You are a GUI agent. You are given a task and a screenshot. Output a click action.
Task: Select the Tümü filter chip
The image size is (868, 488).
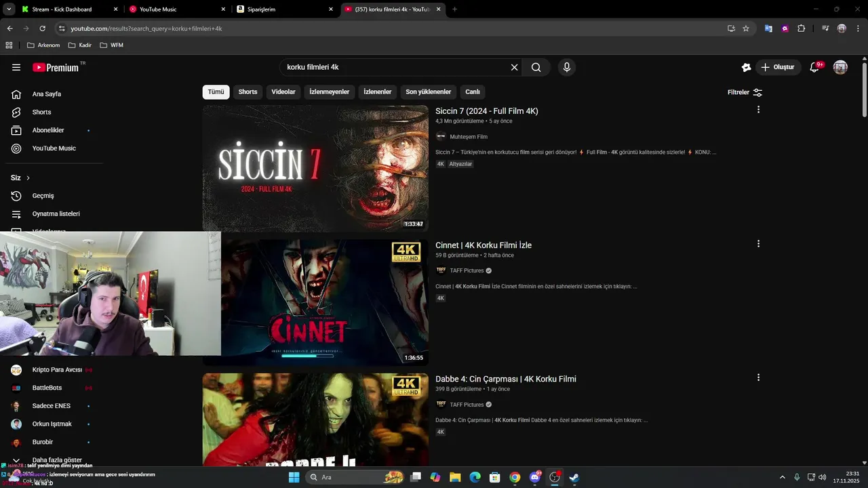click(x=216, y=91)
